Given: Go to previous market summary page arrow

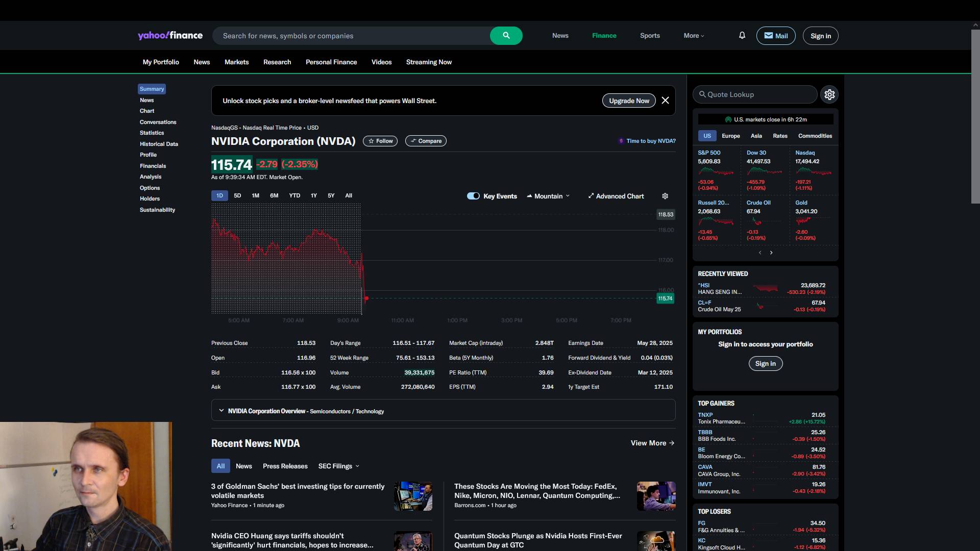Looking at the screenshot, I should tap(760, 253).
